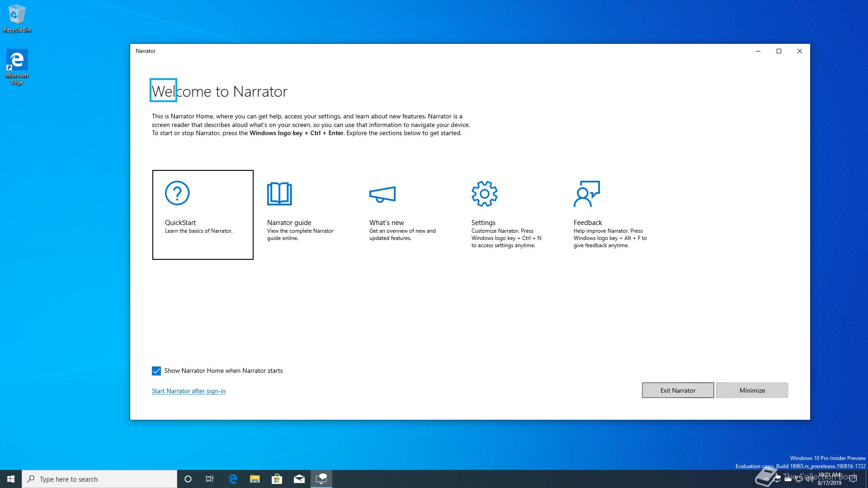Open the taskbar clock and date
868x488 pixels.
tap(830, 479)
